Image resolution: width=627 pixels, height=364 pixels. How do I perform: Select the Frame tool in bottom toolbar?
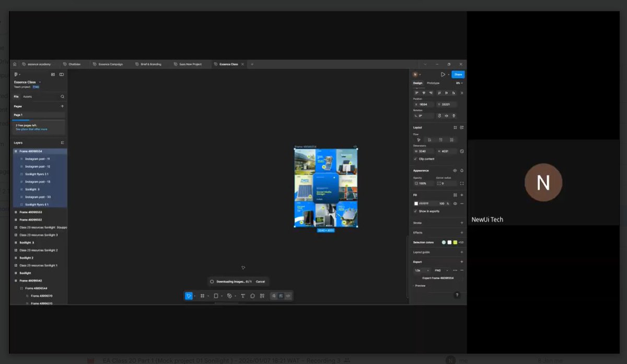(x=202, y=296)
